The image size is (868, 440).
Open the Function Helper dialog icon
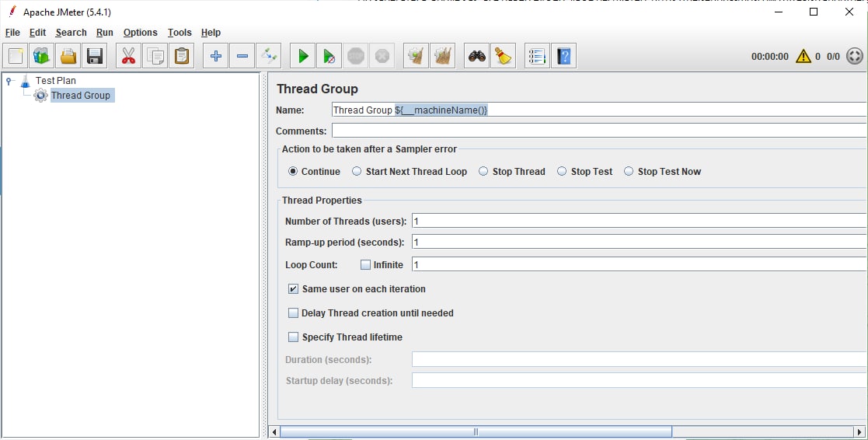[x=537, y=56]
